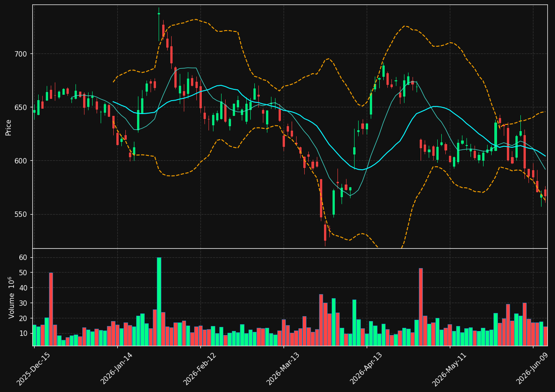Select the 550 price tick label
Screen dimensions: 555x392
click(22, 214)
